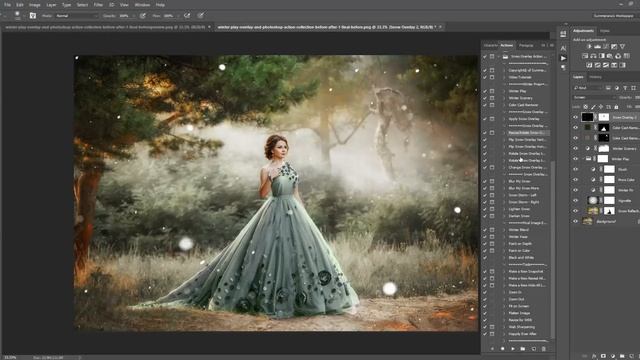
Task: Add a Brightness/Contrast adjustment
Action: (x=589, y=47)
